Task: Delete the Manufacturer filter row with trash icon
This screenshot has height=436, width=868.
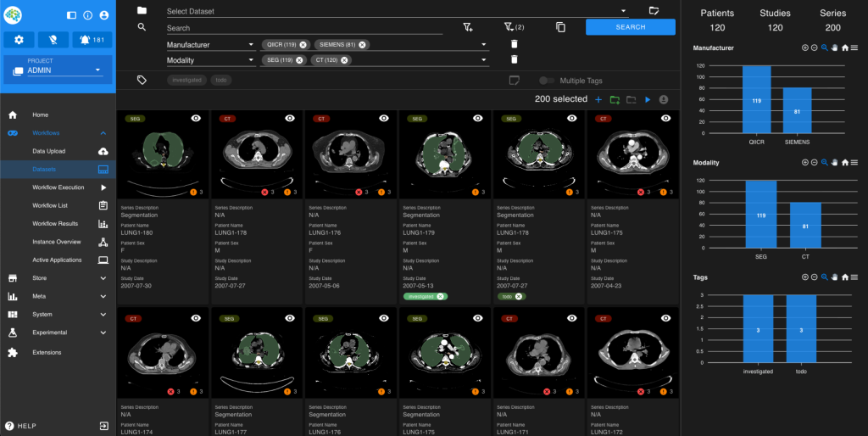Action: pyautogui.click(x=514, y=44)
